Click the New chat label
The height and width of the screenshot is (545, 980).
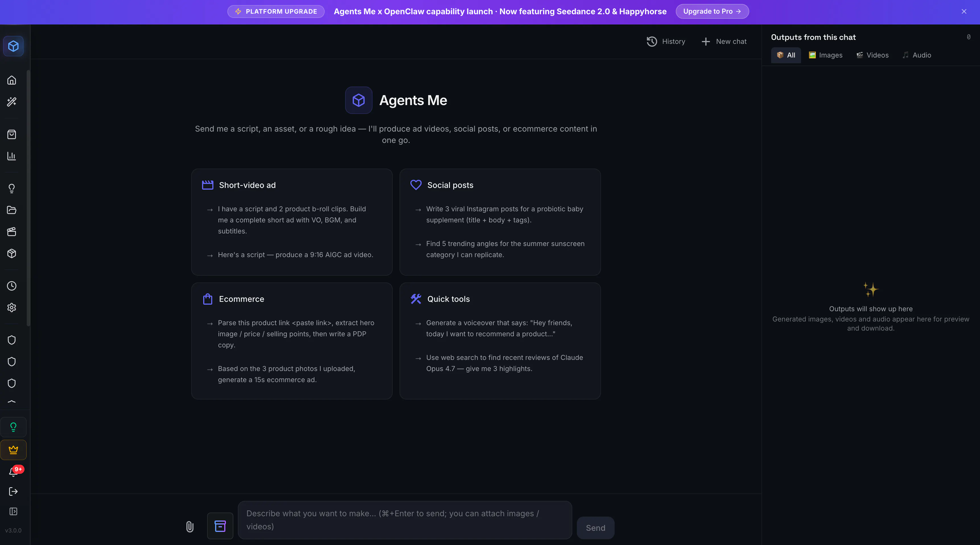(731, 42)
